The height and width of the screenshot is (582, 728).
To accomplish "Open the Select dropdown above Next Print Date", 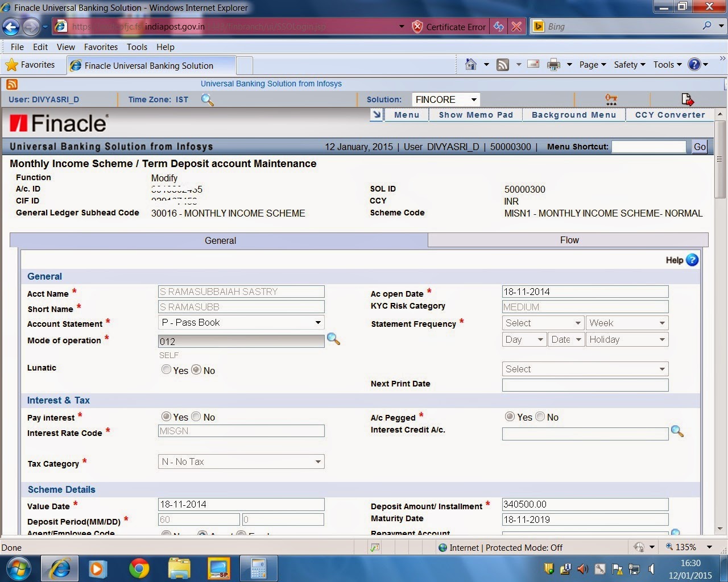I will coord(585,369).
